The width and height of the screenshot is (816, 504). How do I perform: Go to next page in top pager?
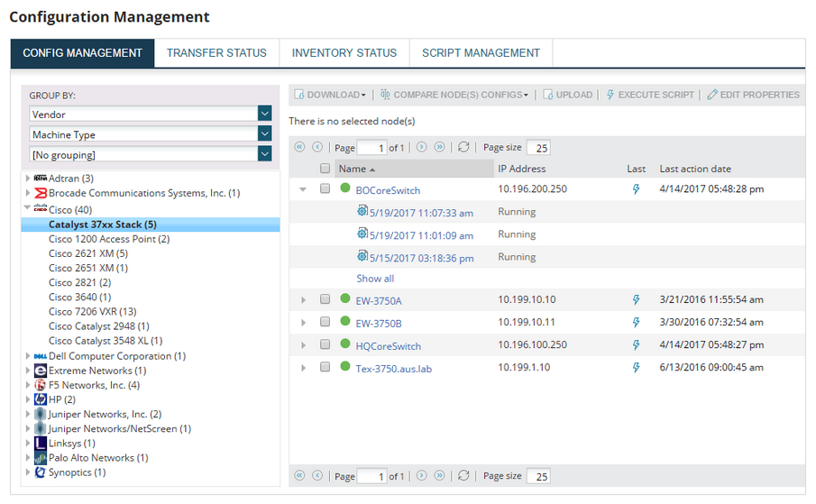422,147
